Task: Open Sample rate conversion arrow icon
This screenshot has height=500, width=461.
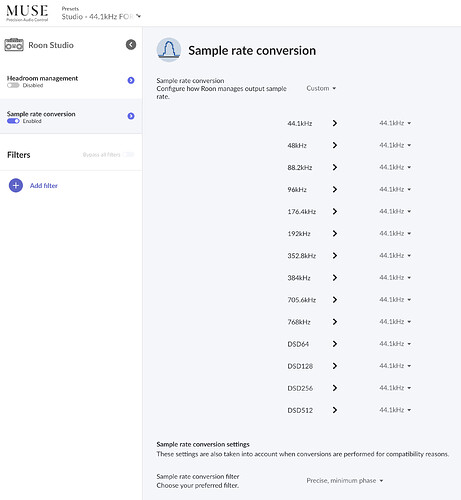Action: pyautogui.click(x=131, y=116)
